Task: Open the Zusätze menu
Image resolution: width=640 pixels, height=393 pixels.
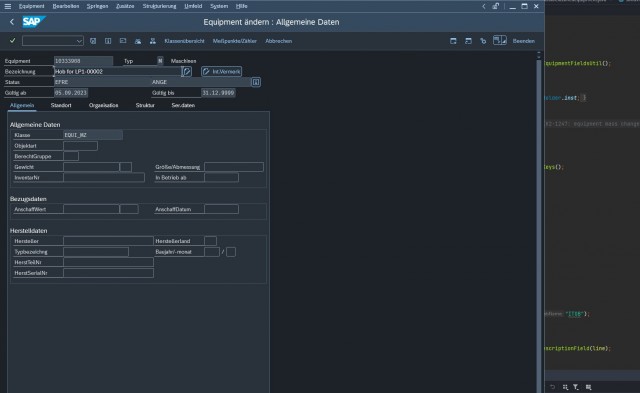Action: click(125, 6)
